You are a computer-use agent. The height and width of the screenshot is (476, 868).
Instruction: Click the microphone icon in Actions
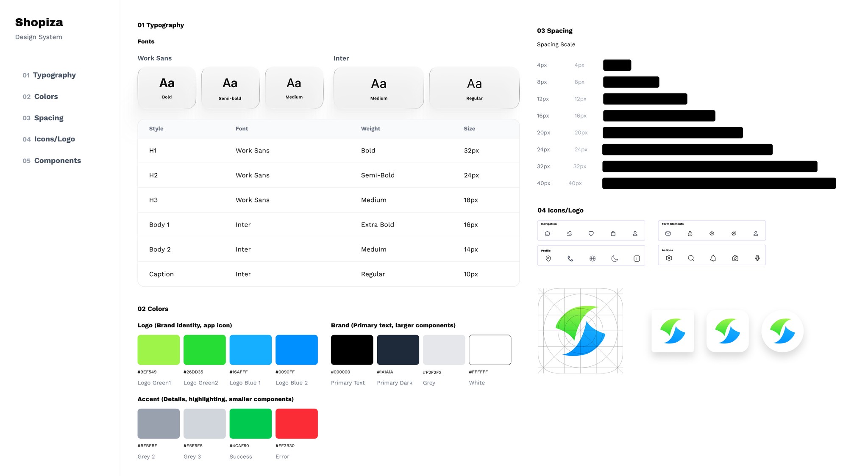pos(757,258)
